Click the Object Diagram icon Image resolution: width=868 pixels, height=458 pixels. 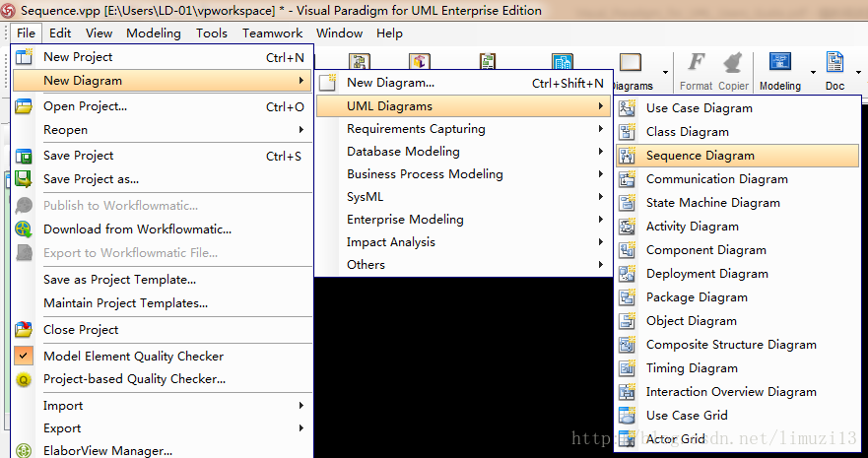(x=627, y=321)
